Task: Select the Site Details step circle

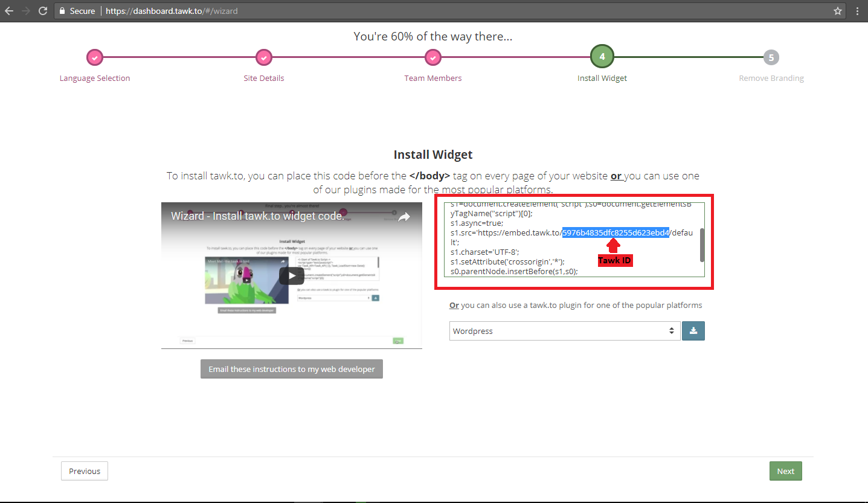Action: 264,57
